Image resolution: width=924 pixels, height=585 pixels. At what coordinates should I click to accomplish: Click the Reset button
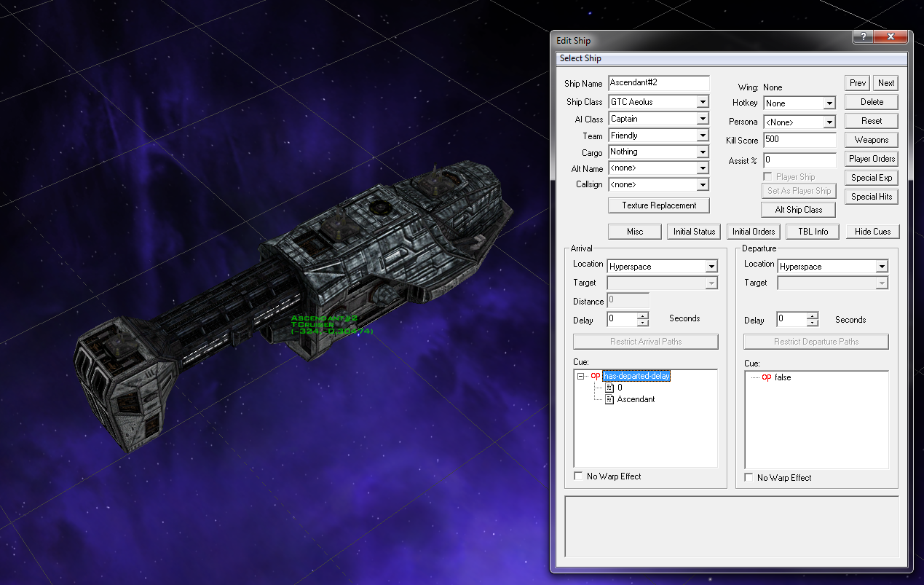point(872,121)
